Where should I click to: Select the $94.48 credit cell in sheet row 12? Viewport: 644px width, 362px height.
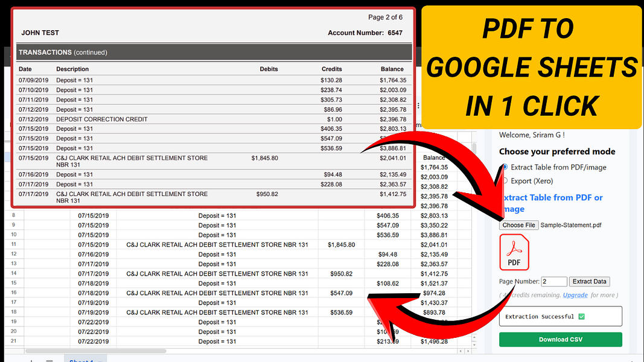pos(387,255)
